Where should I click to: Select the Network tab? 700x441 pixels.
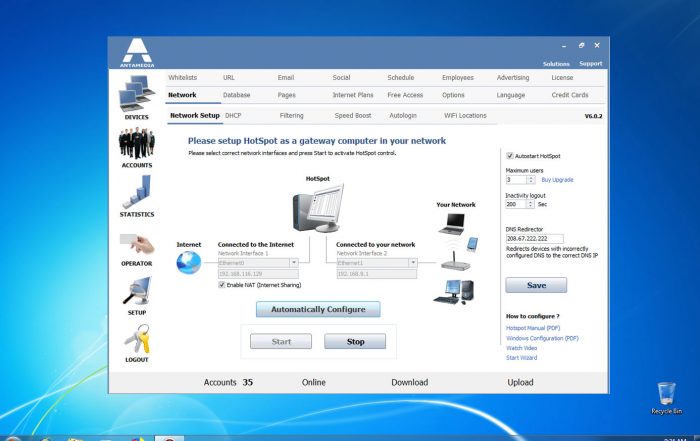pos(182,95)
